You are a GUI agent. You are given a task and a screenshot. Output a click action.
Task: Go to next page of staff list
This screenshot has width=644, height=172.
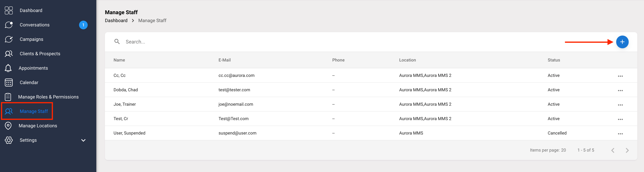(627, 150)
